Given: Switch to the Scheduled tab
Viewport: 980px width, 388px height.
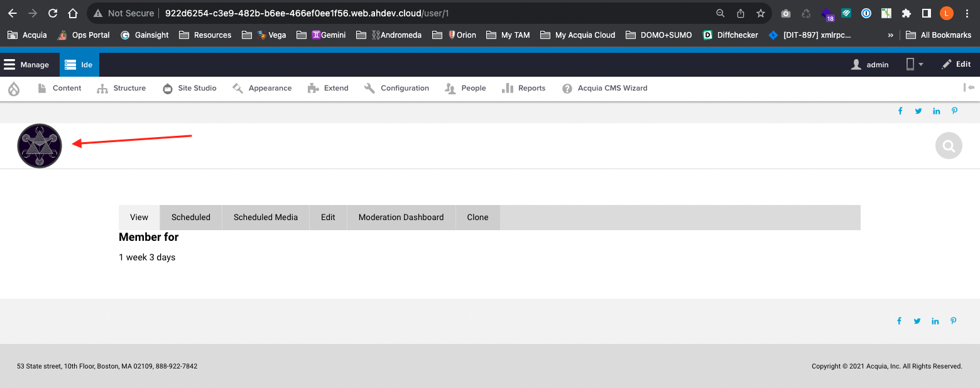Looking at the screenshot, I should (x=191, y=218).
